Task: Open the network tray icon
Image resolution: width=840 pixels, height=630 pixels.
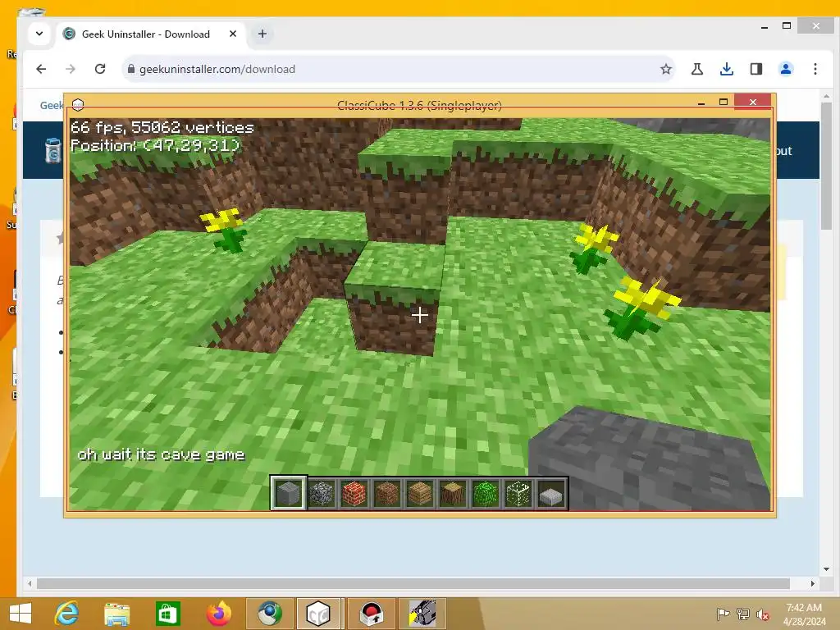Action: coord(743,614)
